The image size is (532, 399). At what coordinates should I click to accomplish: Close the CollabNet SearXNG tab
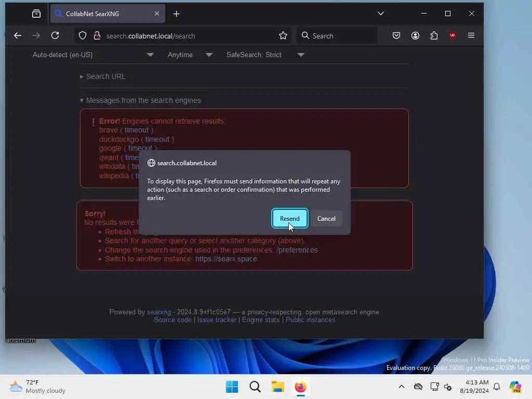pos(157,14)
